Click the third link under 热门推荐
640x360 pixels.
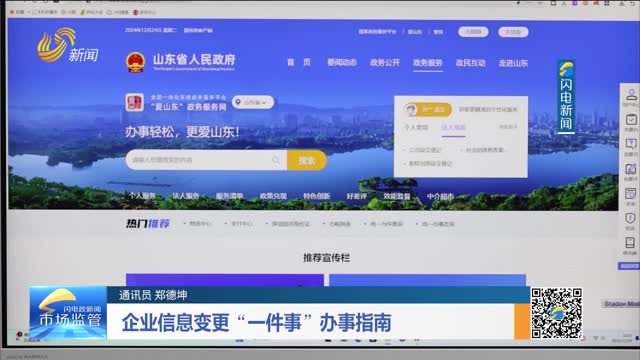(x=291, y=224)
